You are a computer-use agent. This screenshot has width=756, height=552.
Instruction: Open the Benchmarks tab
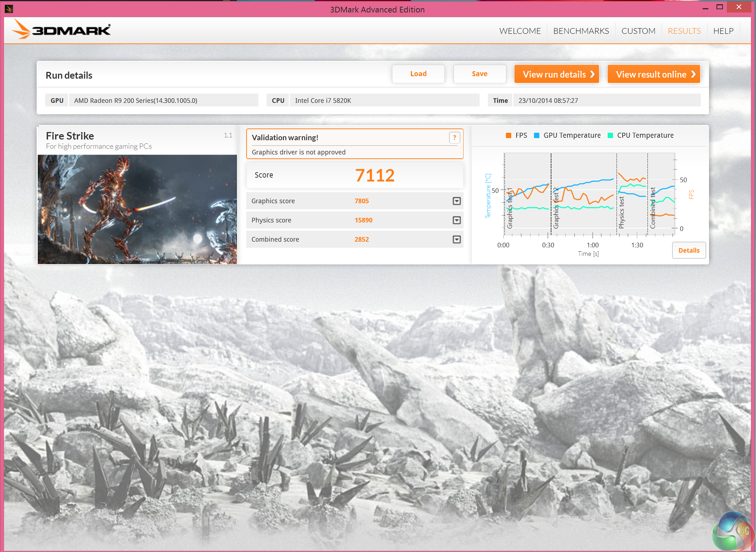(x=581, y=31)
